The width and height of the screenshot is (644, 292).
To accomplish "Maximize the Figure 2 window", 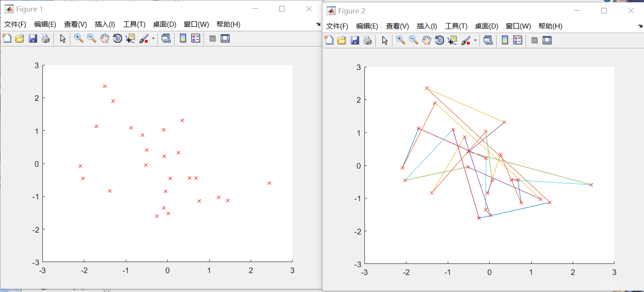I will [x=604, y=11].
